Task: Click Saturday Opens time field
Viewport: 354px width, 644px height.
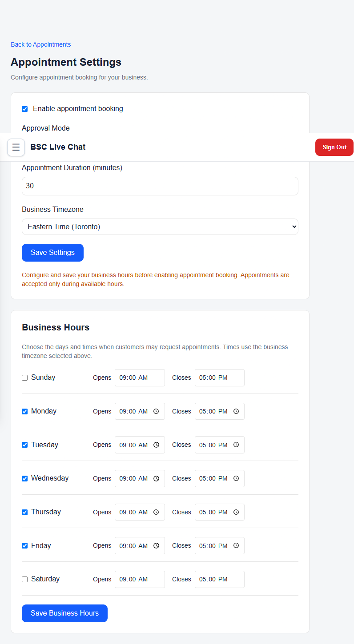Action: tap(140, 580)
